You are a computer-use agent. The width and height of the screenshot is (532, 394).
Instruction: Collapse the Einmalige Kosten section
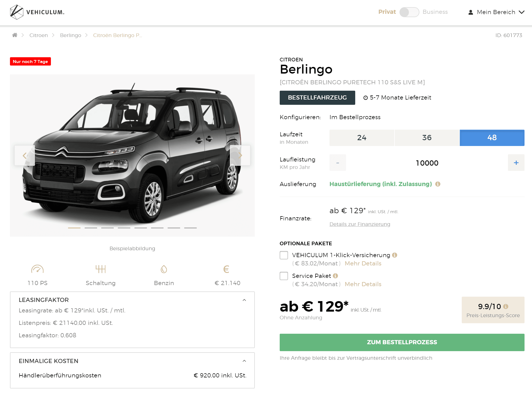(x=244, y=361)
